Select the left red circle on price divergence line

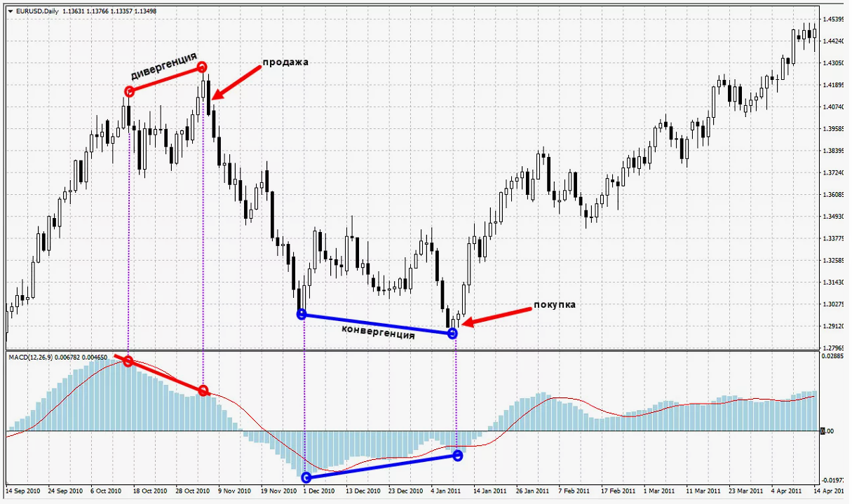click(x=129, y=92)
